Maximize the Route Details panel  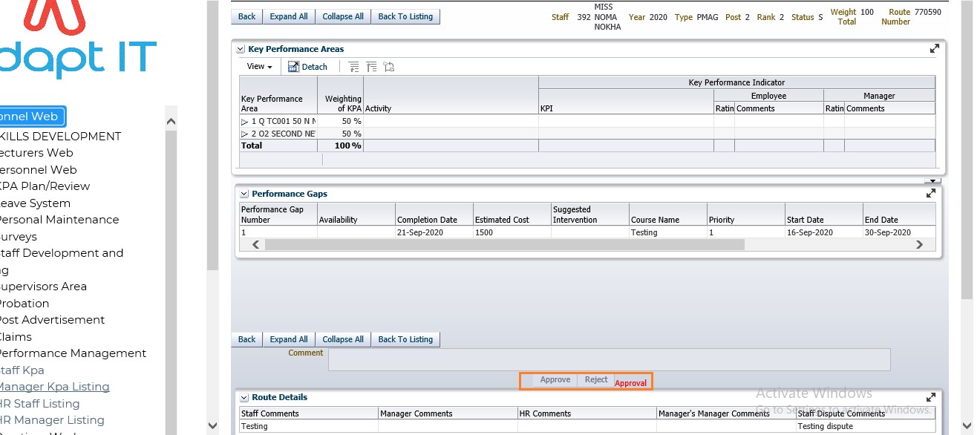point(932,397)
